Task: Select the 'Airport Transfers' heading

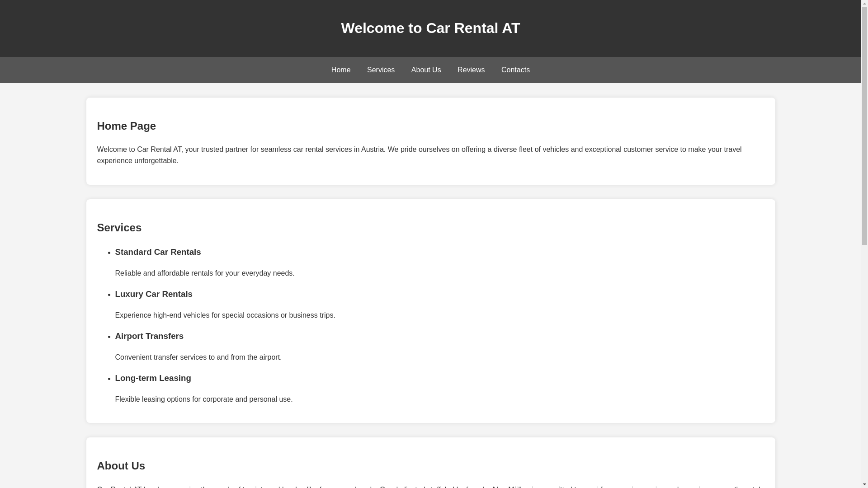Action: click(149, 336)
